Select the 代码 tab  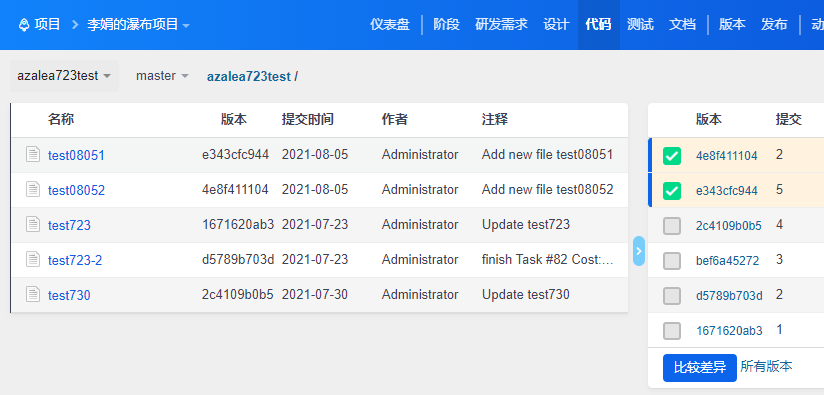(599, 25)
